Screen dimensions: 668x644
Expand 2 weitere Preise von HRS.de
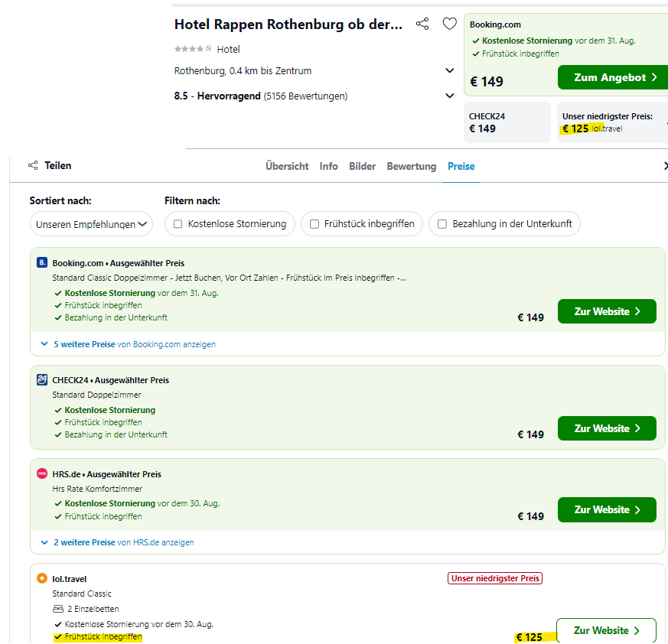116,542
